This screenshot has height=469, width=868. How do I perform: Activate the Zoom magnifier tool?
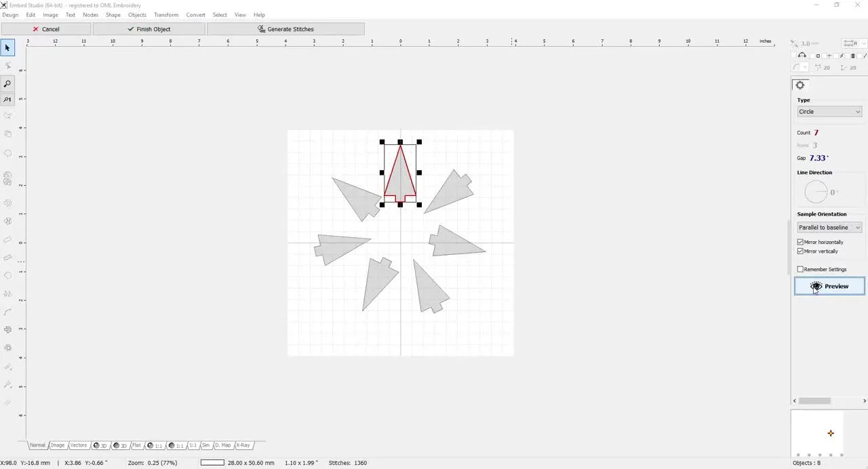coord(7,83)
